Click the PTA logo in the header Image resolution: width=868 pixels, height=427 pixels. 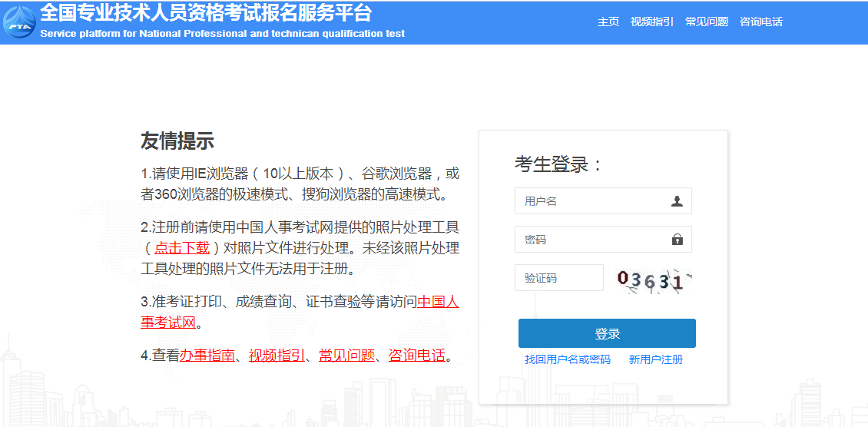point(18,22)
